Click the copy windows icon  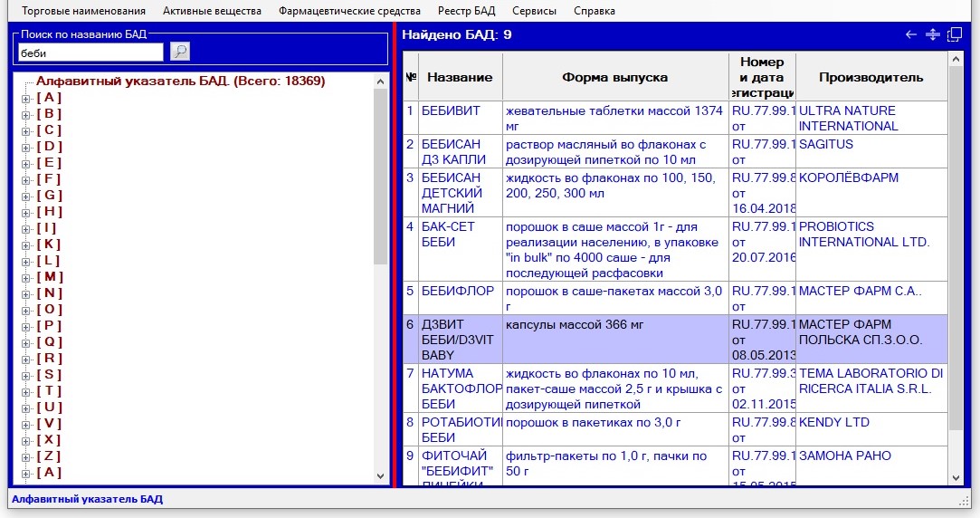tap(955, 35)
